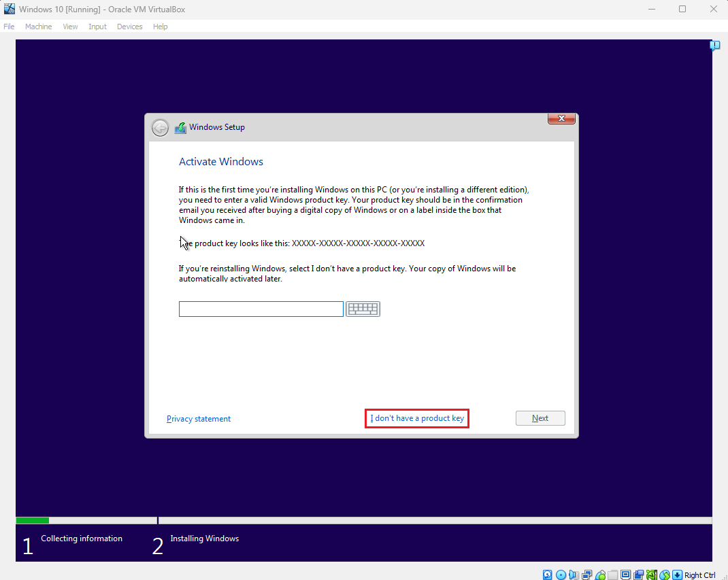Screen dimensions: 728x580
Task: Click the "Collecting information" step label
Action: [82, 539]
